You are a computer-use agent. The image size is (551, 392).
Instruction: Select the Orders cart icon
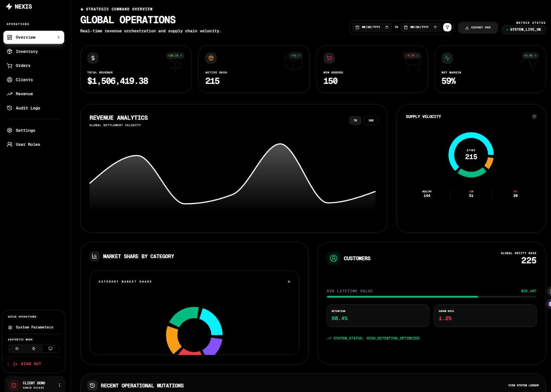[x=9, y=65]
